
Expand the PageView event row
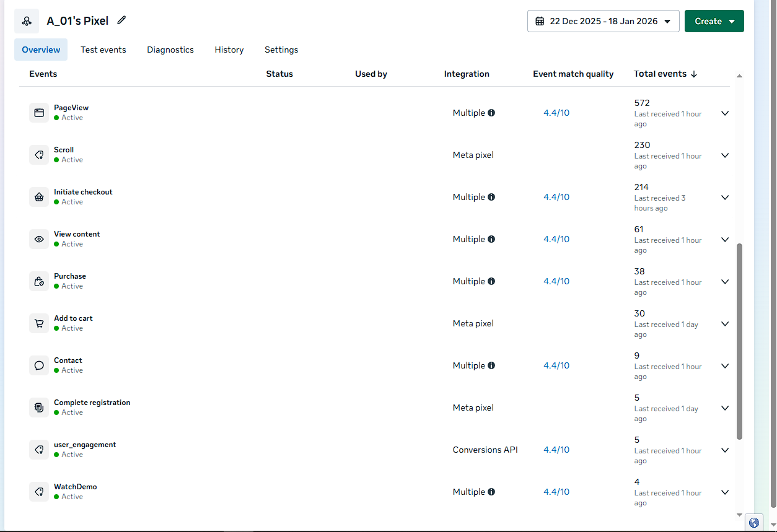[725, 113]
